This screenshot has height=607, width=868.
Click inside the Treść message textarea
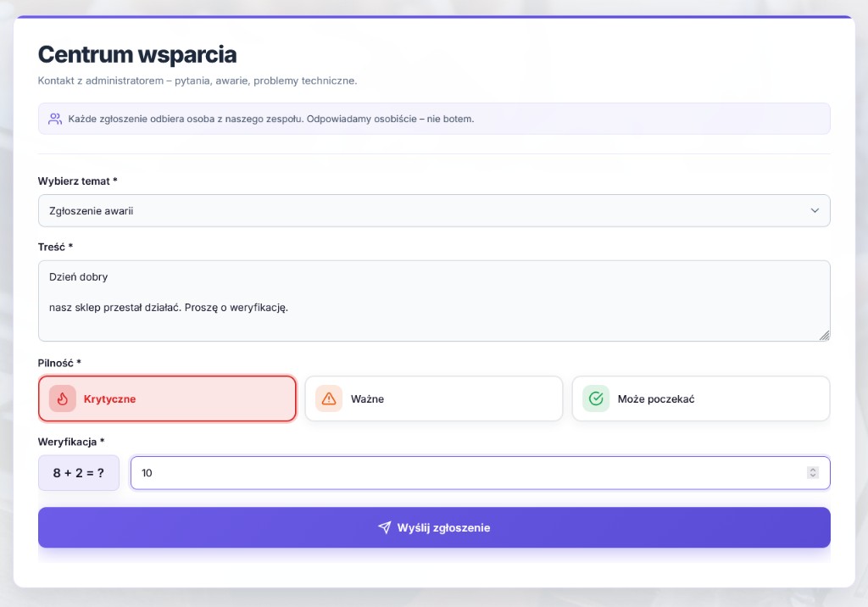(434, 301)
